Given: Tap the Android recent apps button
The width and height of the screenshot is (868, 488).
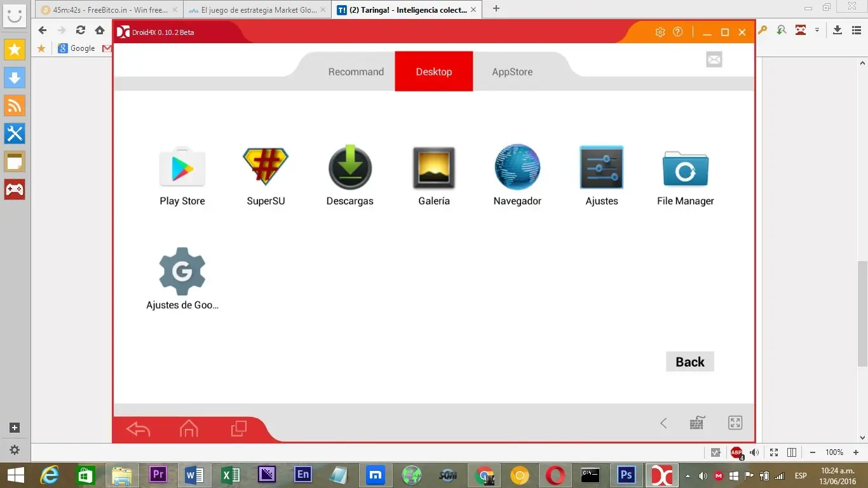Looking at the screenshot, I should 239,429.
